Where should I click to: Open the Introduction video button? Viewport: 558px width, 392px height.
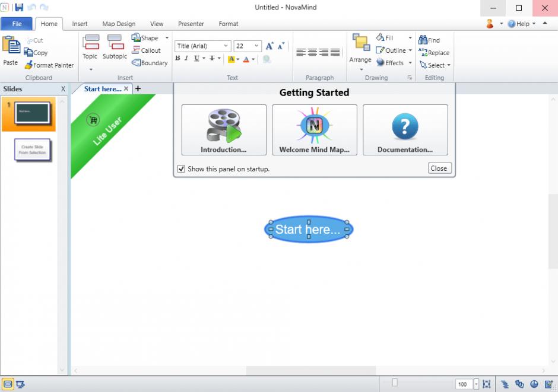(224, 130)
